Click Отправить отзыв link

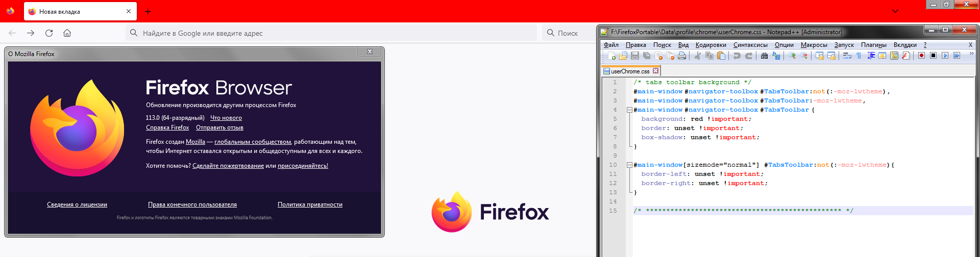(219, 127)
